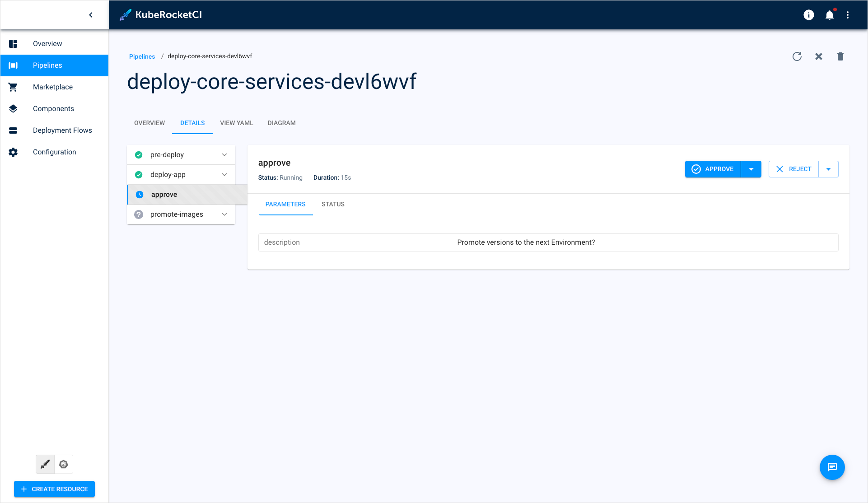Expand the pre-deploy task group
Image resolution: width=868 pixels, height=503 pixels.
click(224, 155)
